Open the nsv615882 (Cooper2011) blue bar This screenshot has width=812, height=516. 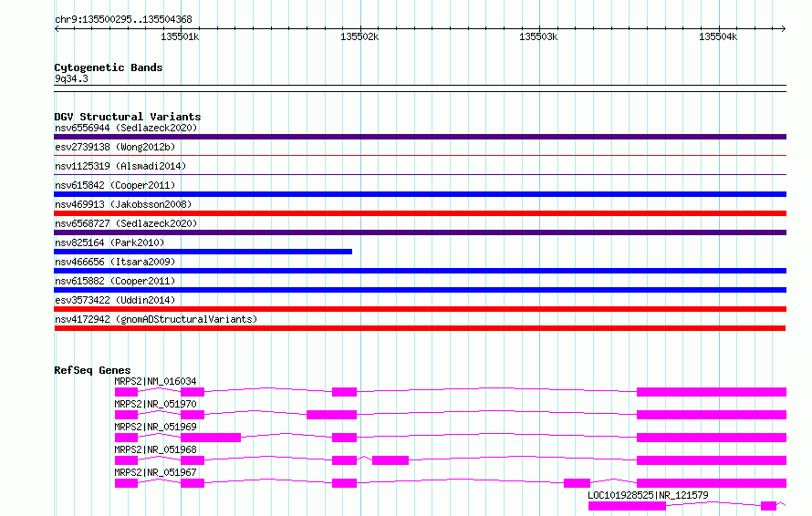click(x=420, y=290)
